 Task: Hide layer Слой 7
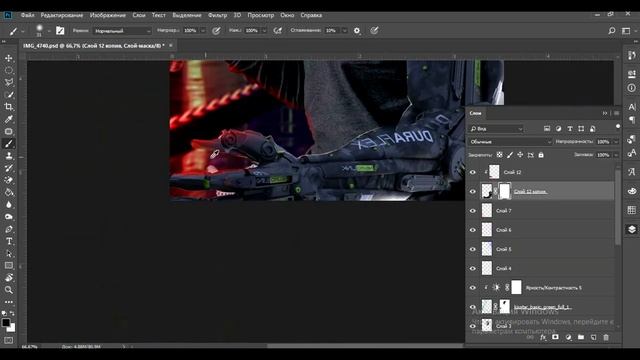click(473, 211)
